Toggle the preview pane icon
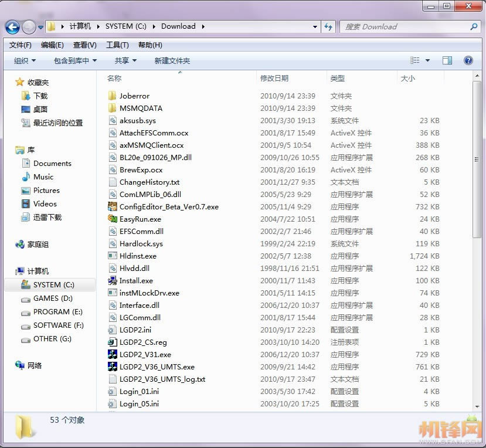This screenshot has height=448, width=486. (x=447, y=60)
